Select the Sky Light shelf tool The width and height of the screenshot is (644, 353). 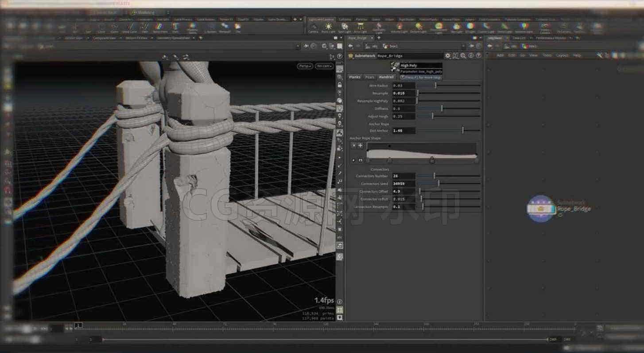[x=456, y=27]
